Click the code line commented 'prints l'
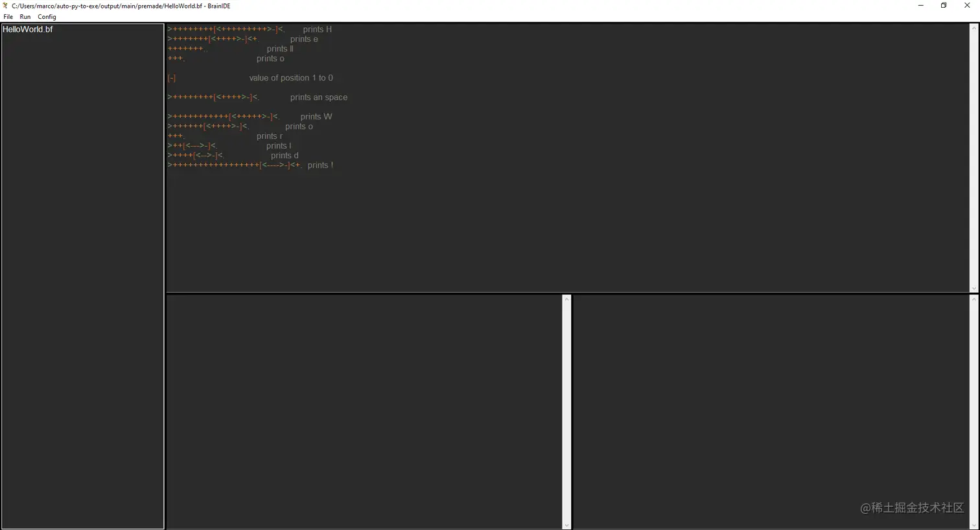 (x=229, y=146)
